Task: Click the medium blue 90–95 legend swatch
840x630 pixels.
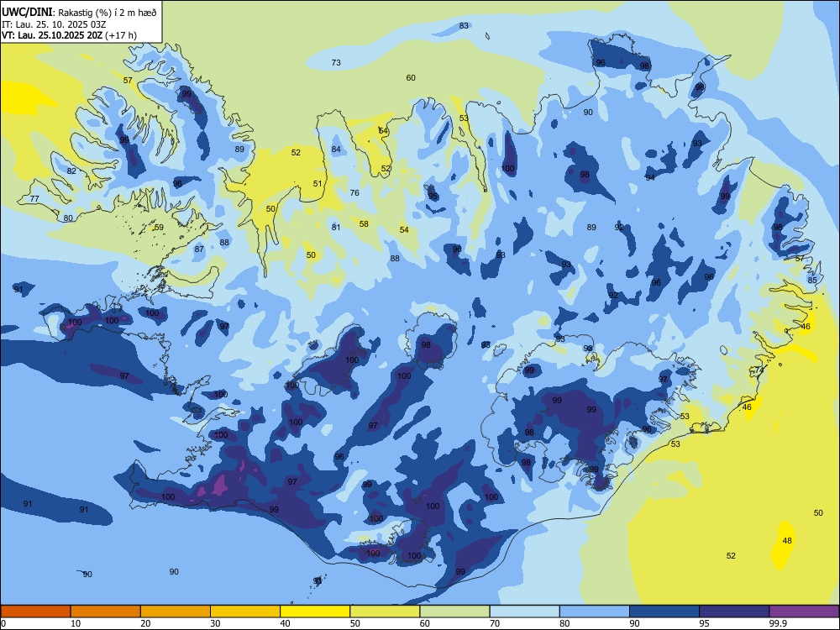Action: click(x=664, y=612)
